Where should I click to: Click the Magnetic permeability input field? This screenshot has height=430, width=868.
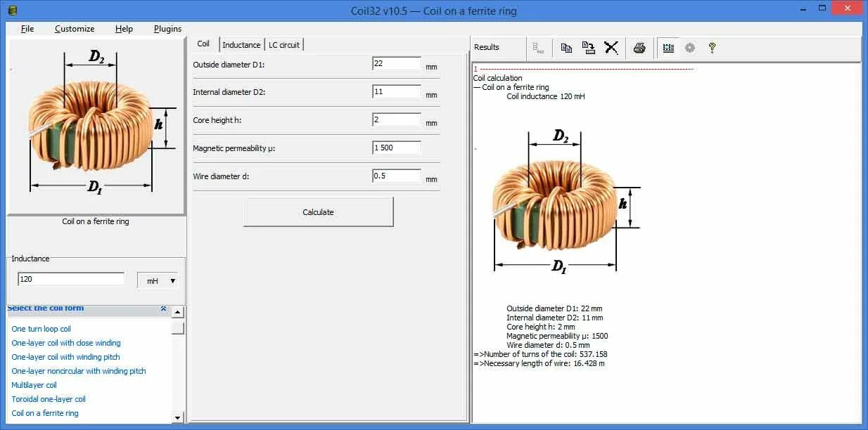[x=397, y=148]
